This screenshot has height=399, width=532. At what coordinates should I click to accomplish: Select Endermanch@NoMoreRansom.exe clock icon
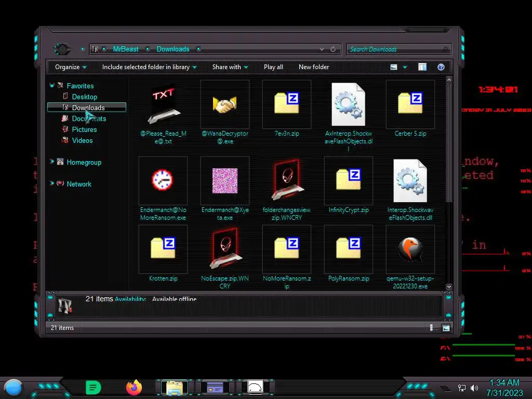click(163, 180)
